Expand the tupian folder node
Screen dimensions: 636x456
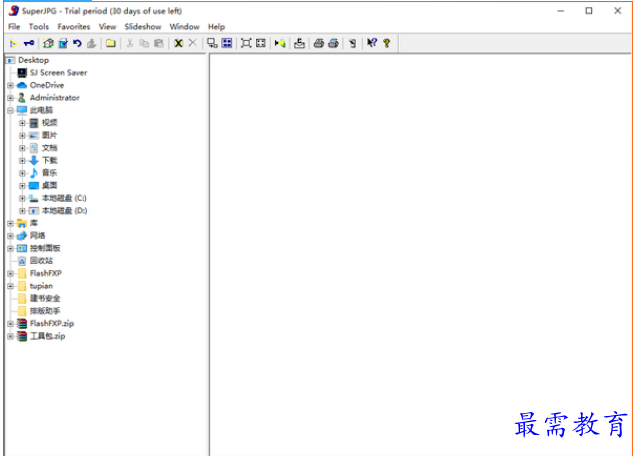coord(11,286)
